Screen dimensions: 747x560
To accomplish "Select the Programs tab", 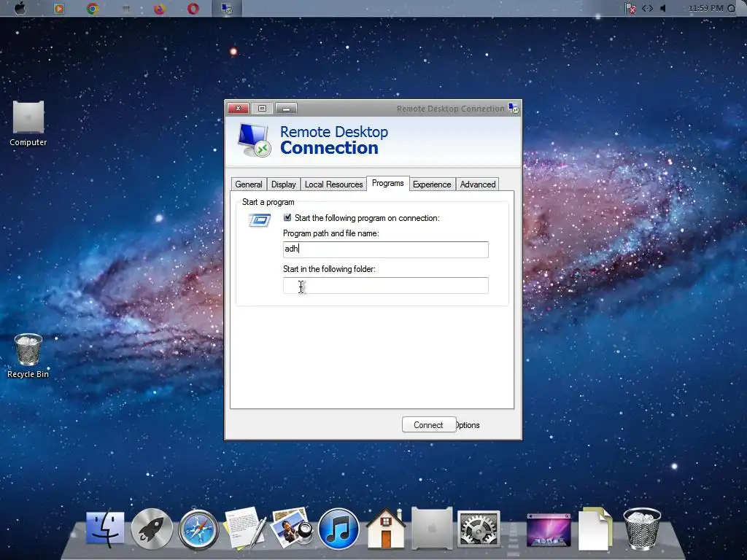I will click(x=388, y=183).
